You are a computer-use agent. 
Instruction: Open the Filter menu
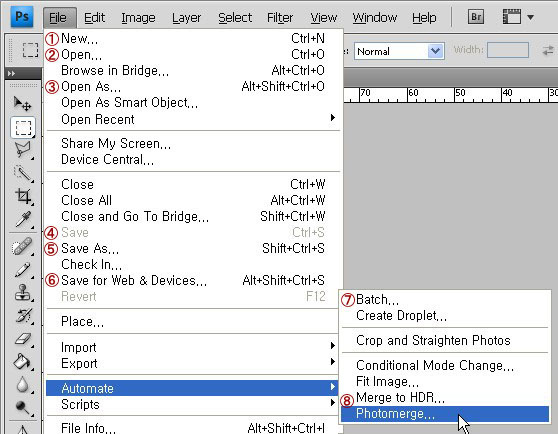pyautogui.click(x=280, y=17)
